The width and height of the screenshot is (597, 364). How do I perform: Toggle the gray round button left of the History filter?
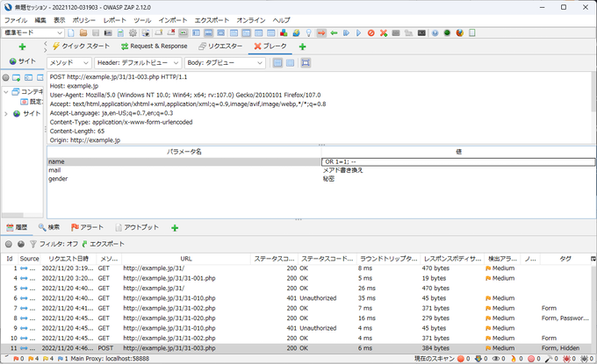coord(9,244)
